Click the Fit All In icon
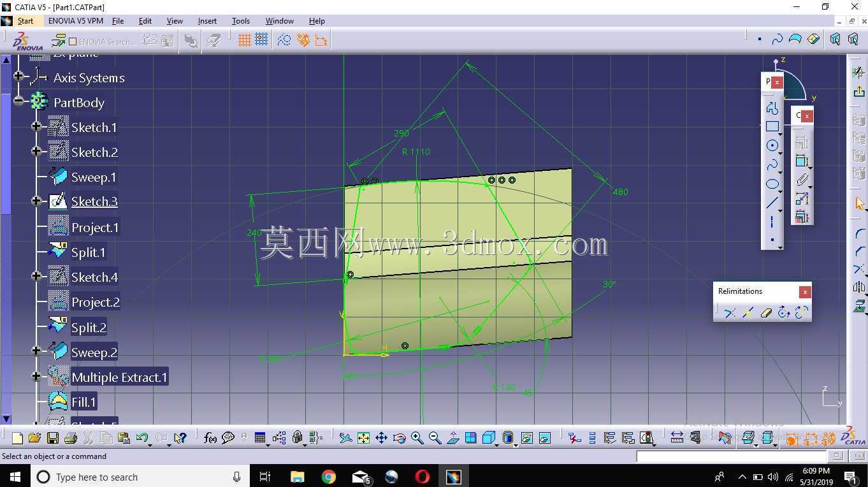 (x=363, y=438)
